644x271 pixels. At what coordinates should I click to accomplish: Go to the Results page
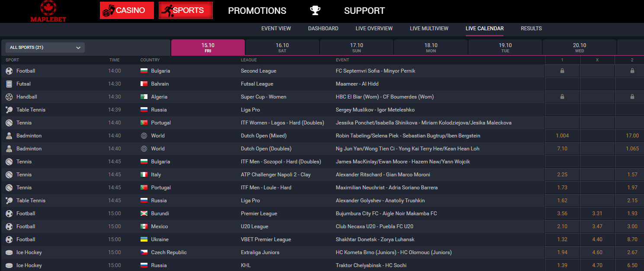(531, 29)
